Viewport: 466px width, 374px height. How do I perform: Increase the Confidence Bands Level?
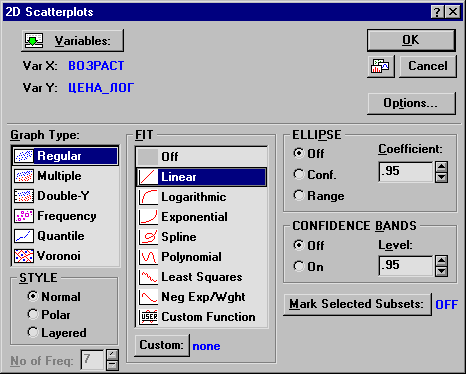(x=441, y=261)
